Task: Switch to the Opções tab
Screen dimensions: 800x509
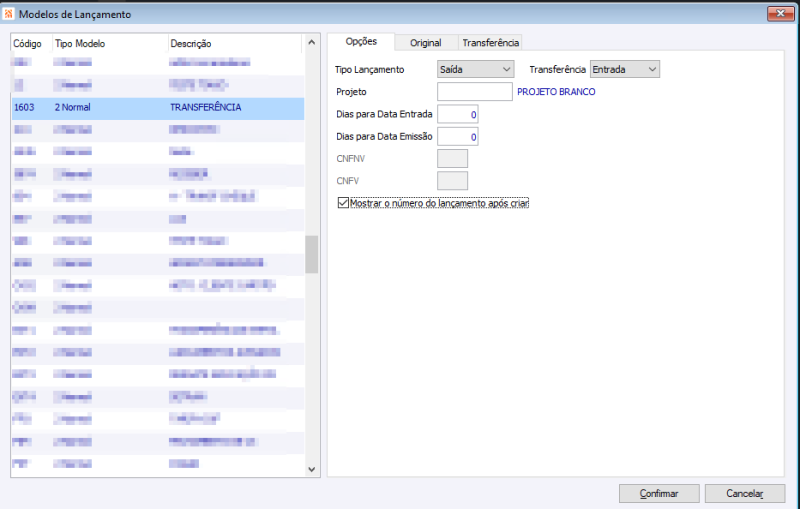Action: click(x=361, y=42)
